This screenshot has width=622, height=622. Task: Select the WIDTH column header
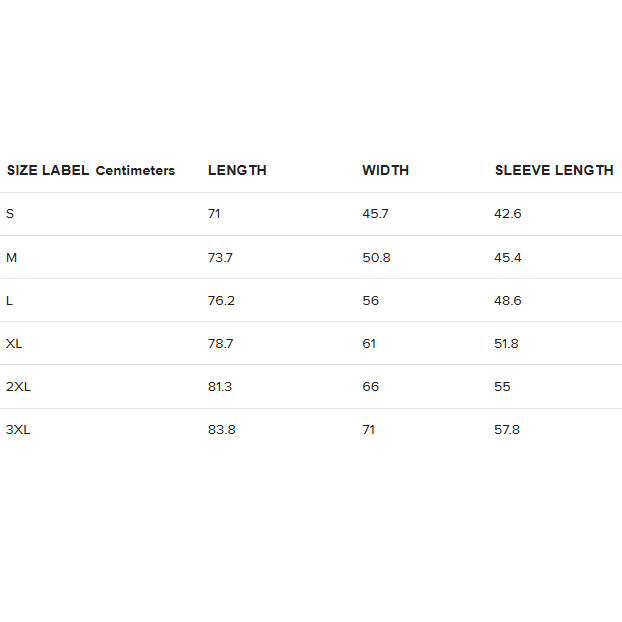pos(385,170)
